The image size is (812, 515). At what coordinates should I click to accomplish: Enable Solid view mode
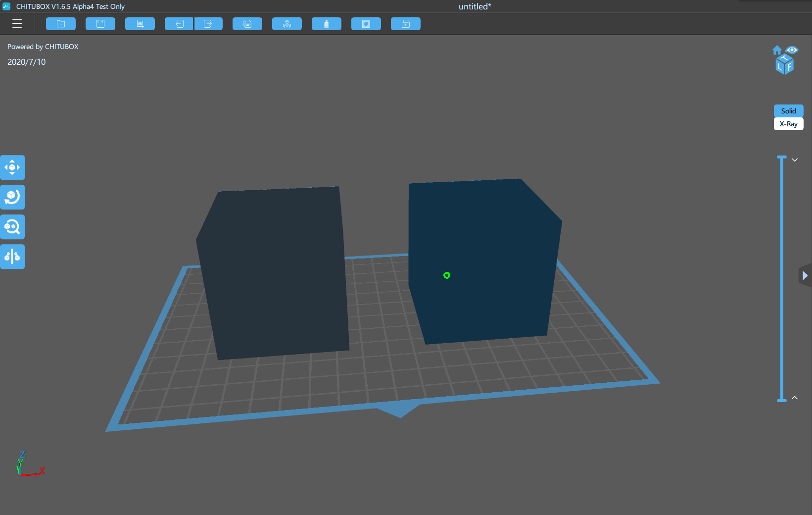click(x=788, y=111)
